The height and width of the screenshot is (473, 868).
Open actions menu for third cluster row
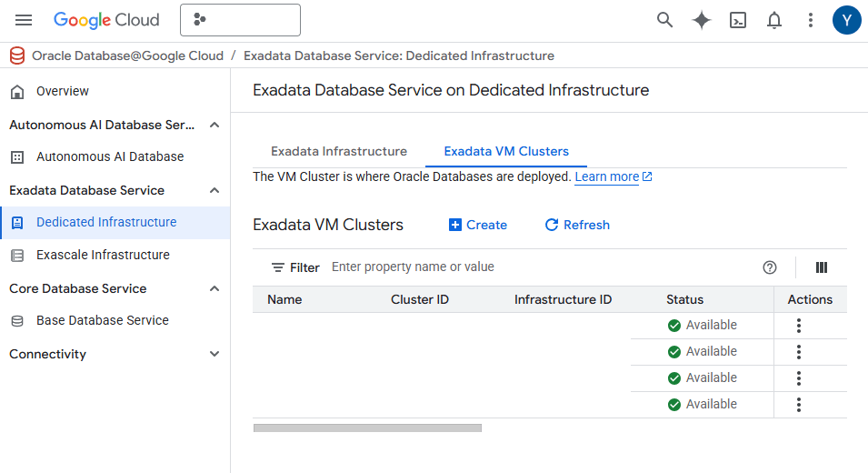[x=799, y=378]
